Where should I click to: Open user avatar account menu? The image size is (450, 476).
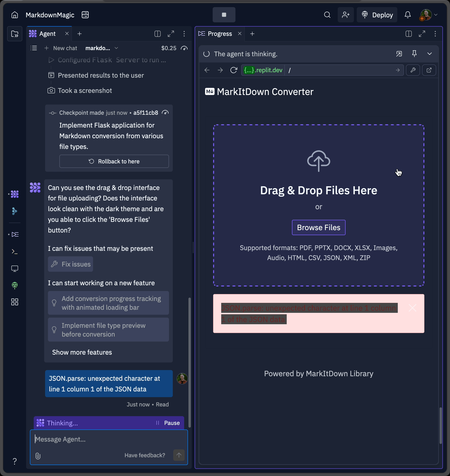(x=428, y=15)
